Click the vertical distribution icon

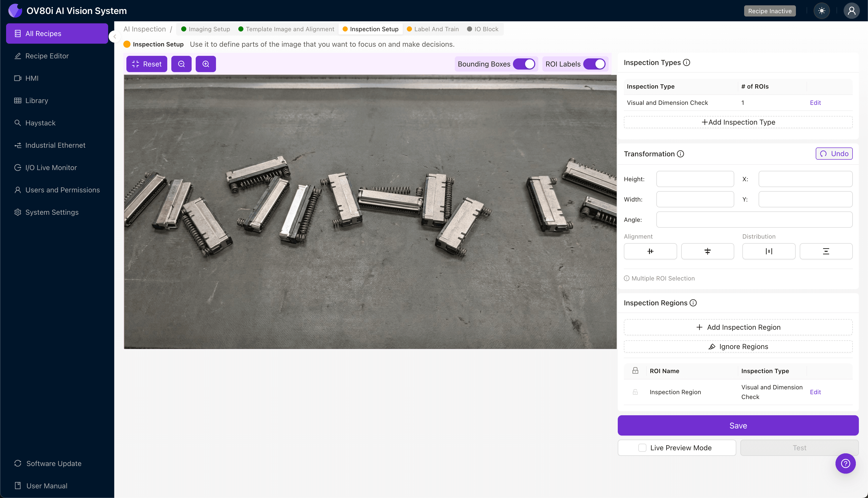(x=826, y=251)
